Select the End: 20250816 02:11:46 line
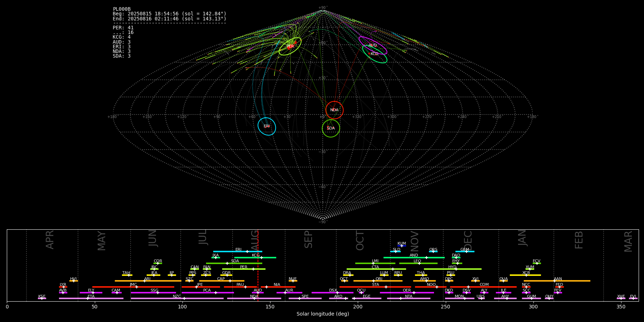Image resolution: width=644 pixels, height=322 pixels. (170, 19)
